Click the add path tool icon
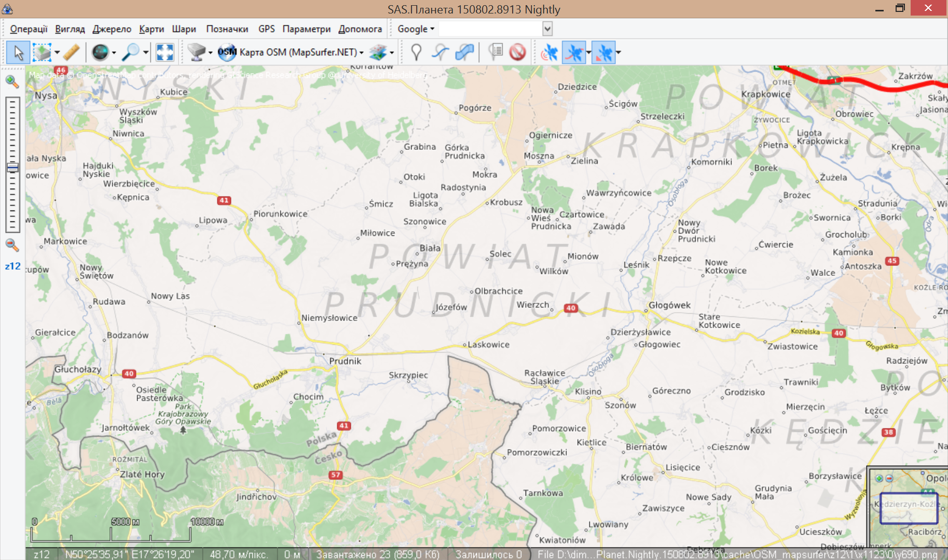Viewport: 948px width, 560px height. (441, 52)
